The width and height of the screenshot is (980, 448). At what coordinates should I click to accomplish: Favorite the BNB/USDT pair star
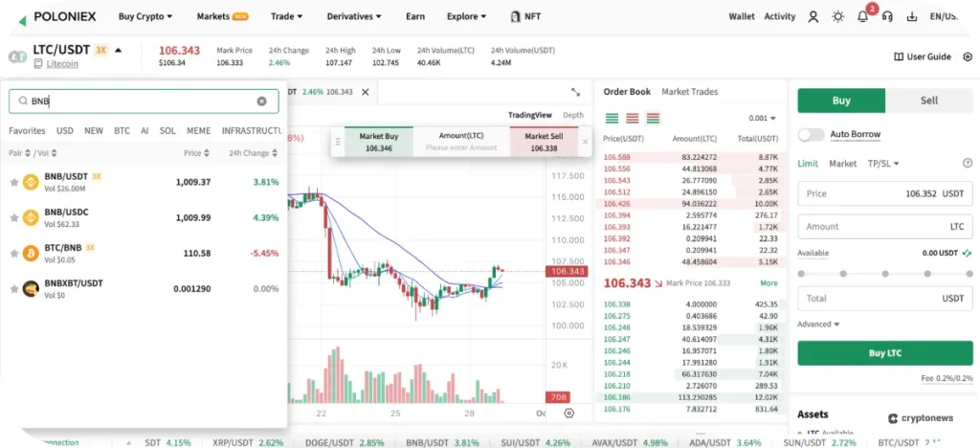click(x=13, y=183)
